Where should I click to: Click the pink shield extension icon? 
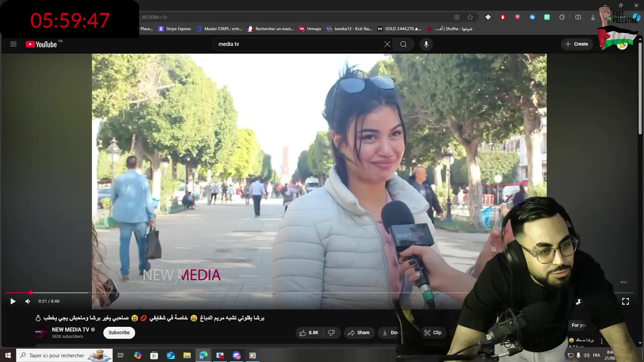click(518, 17)
